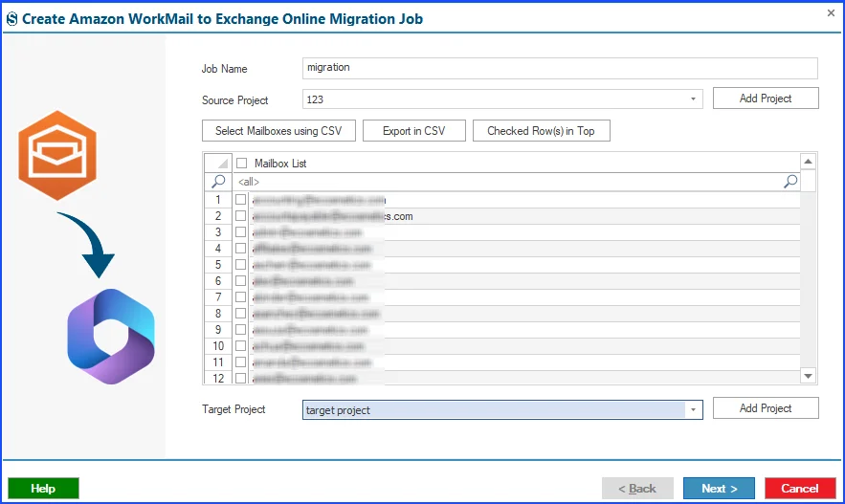Screen dimensions: 845x504
Task: Check the mailbox in row 9
Action: 241,330
